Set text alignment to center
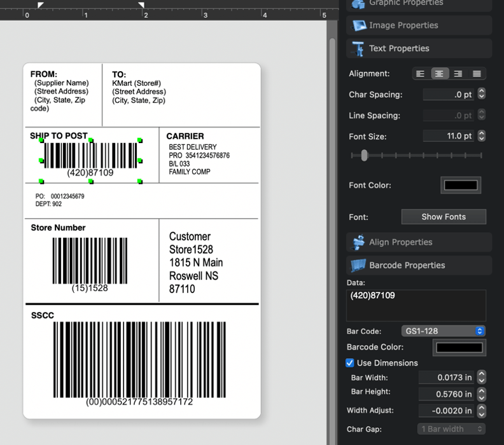The width and height of the screenshot is (504, 445). (439, 74)
